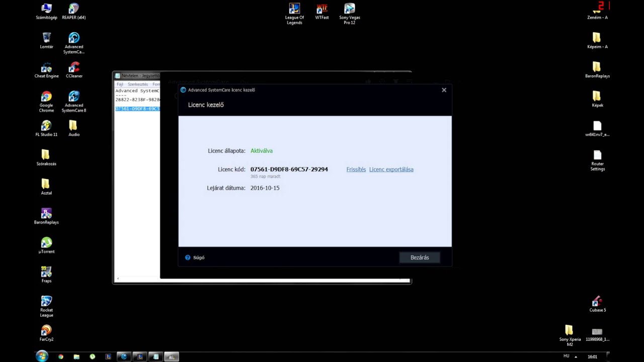Close the Advanced SystemCare licenc kezelő dialog
The height and width of the screenshot is (362, 644).
tap(444, 90)
